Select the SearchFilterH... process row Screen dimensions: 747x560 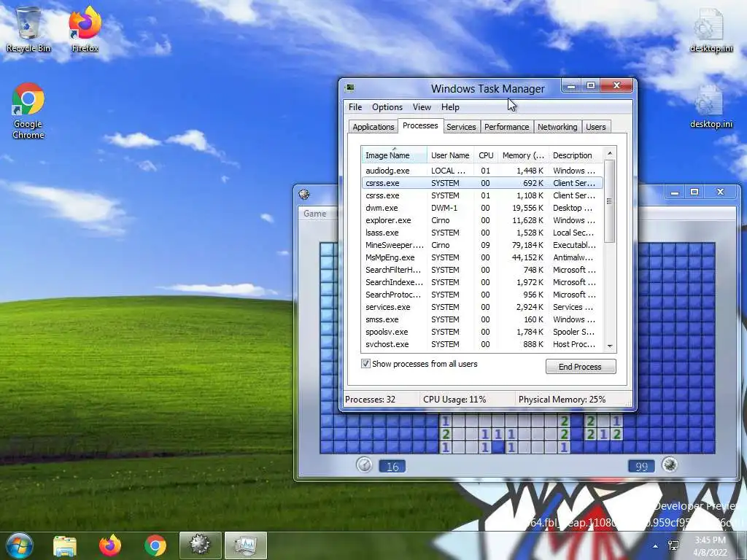[481, 270]
